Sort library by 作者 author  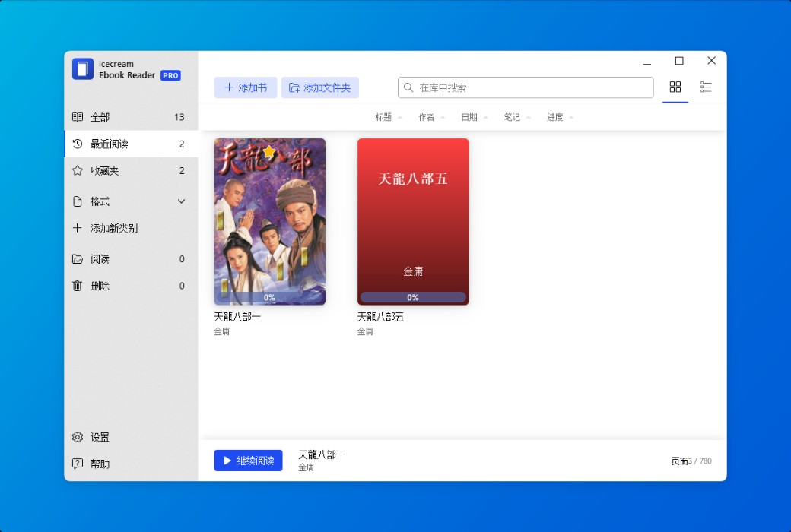pos(426,117)
